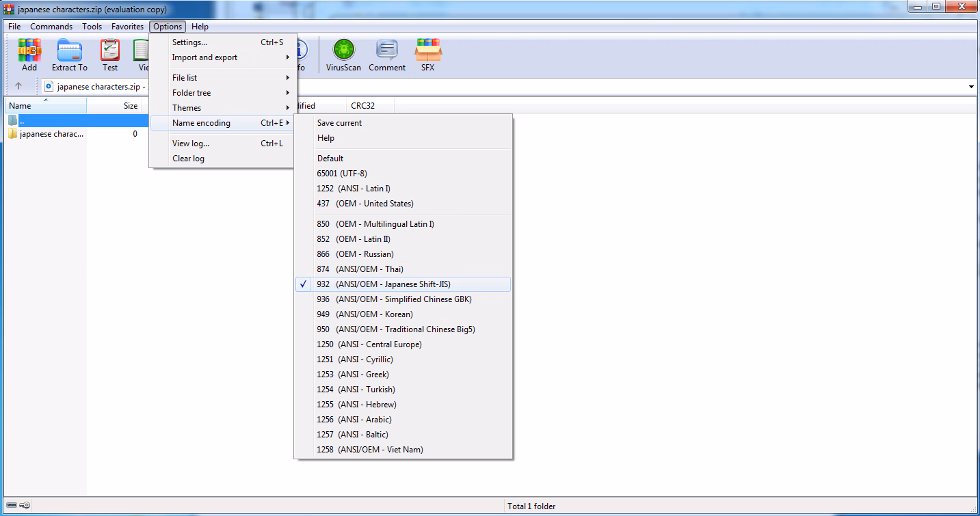Open the Help menu in menu bar
This screenshot has width=980, height=516.
coord(200,27)
